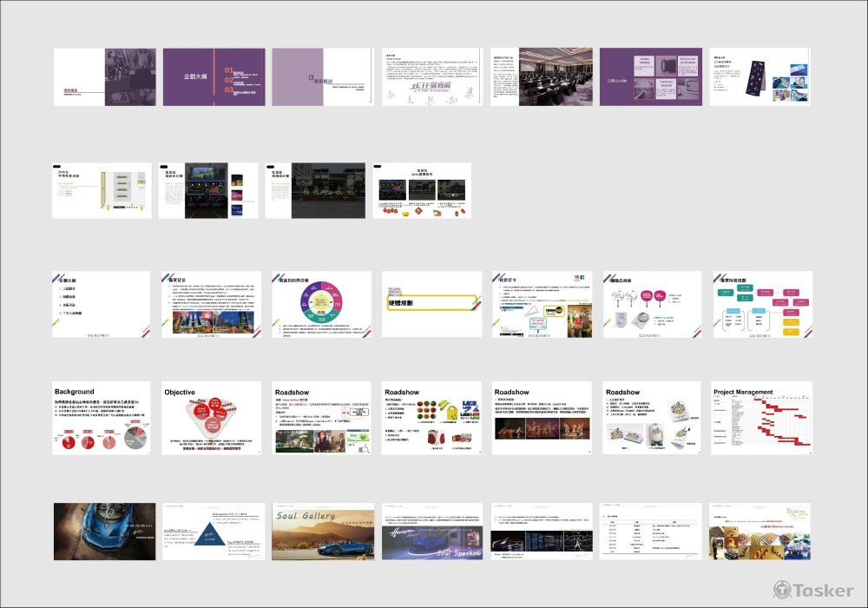Screen dimensions: 868x608
Task: Open the 專案背景 slide with city skyline photos
Action: pyautogui.click(x=212, y=304)
